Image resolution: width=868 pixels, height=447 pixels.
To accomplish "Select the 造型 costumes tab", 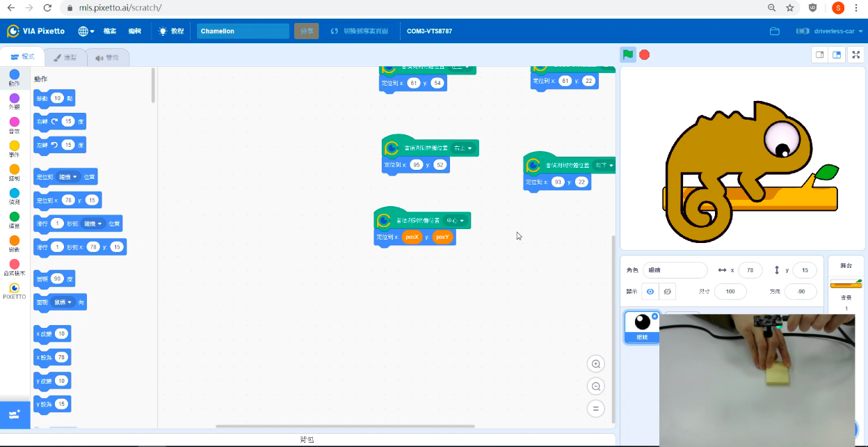I will click(x=65, y=57).
